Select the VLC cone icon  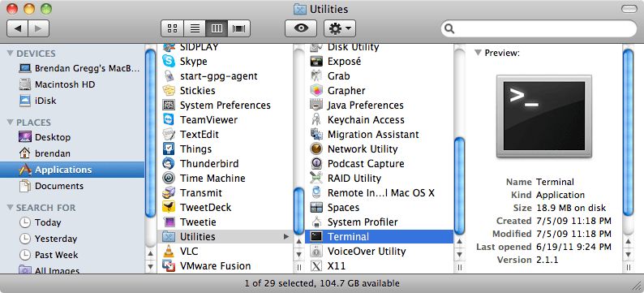pos(169,251)
